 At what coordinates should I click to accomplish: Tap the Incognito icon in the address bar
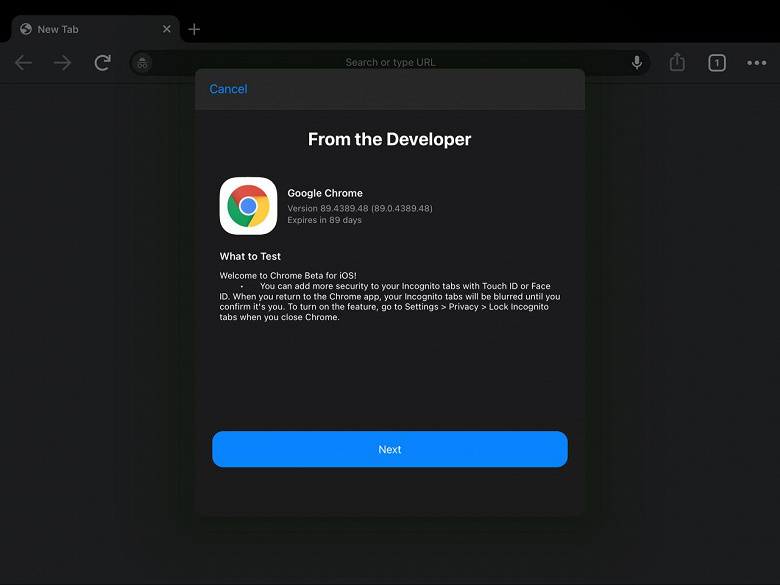click(142, 63)
